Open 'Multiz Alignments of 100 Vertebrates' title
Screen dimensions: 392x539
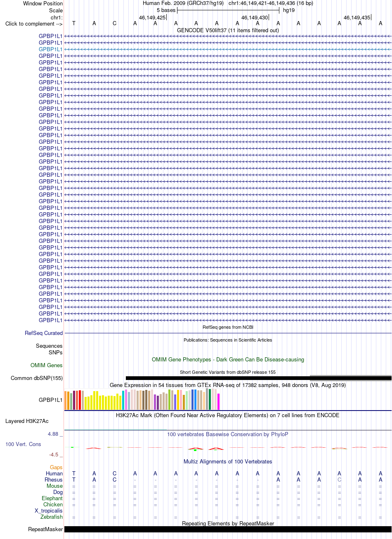[228, 461]
